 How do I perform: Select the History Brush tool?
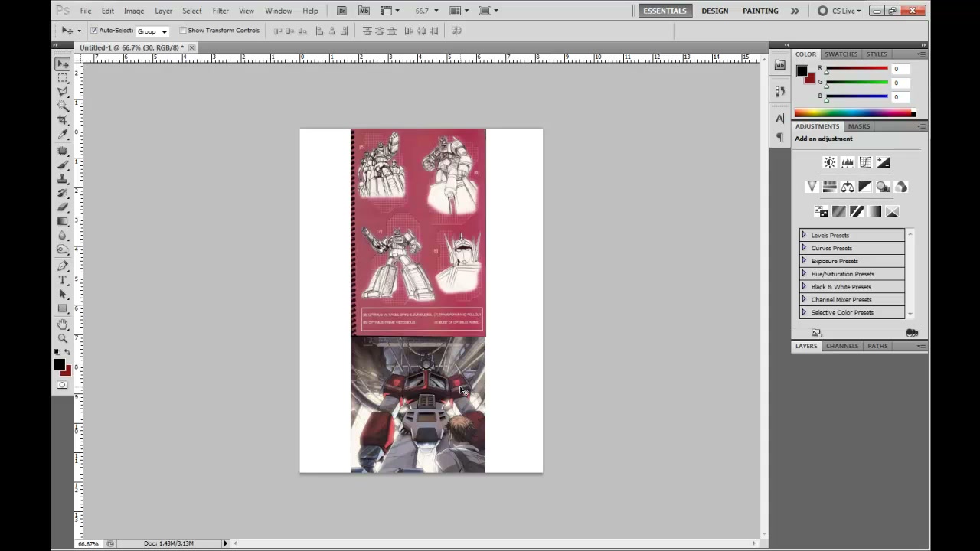(63, 193)
